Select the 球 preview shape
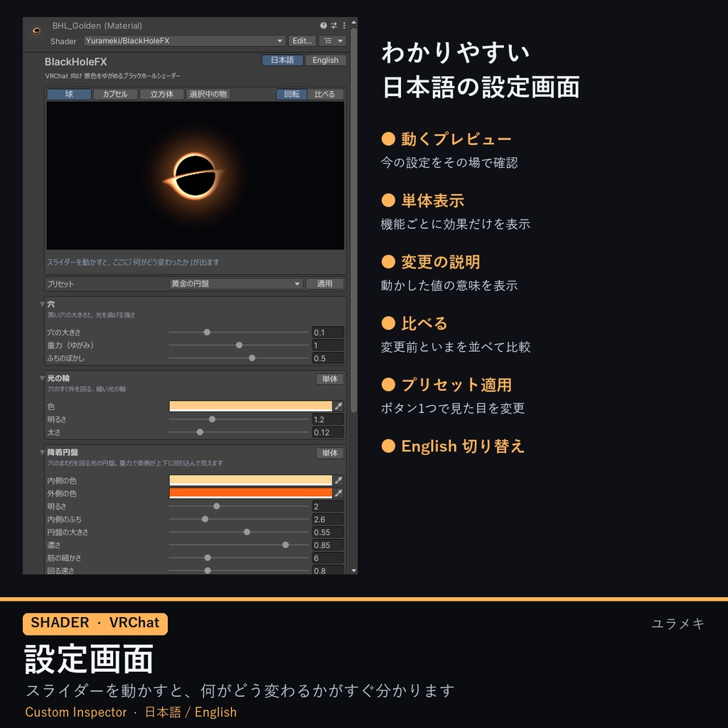 (x=69, y=95)
